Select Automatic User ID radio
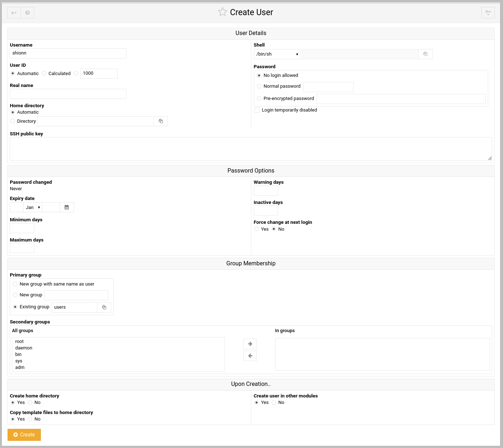Screen dimensions: 503x448 [13, 74]
